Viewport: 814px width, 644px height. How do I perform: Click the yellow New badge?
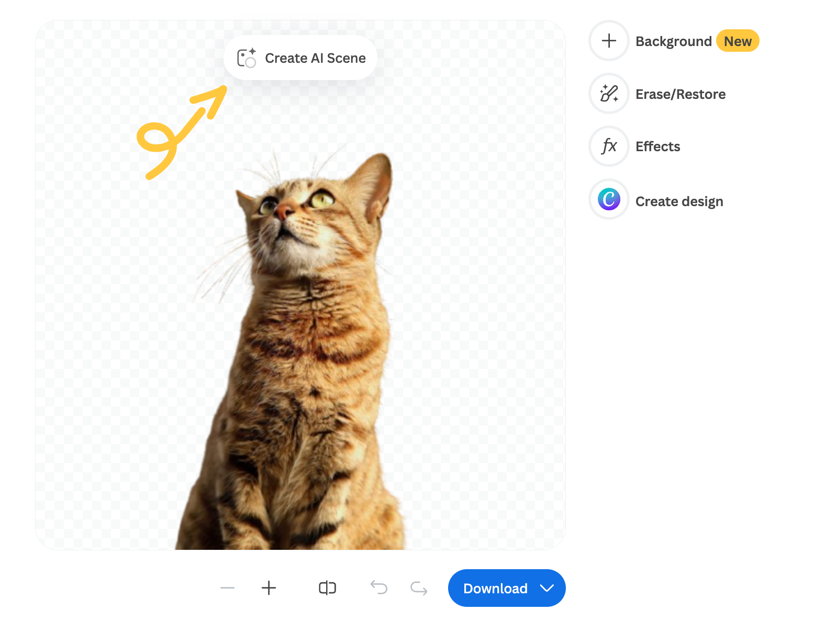click(x=738, y=41)
